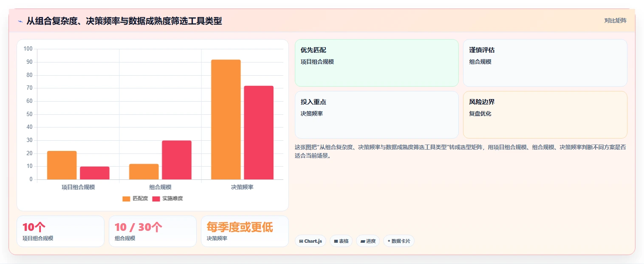Click the 10 / 30个 stat card

click(153, 231)
